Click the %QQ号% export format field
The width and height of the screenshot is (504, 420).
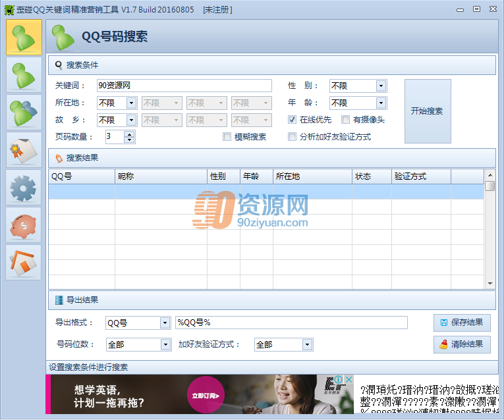coord(291,323)
